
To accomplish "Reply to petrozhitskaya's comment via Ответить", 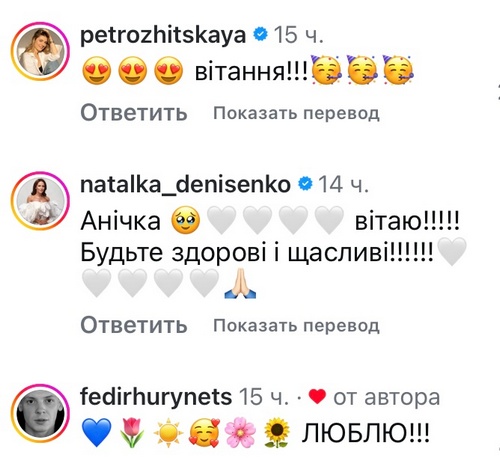I will point(134,113).
